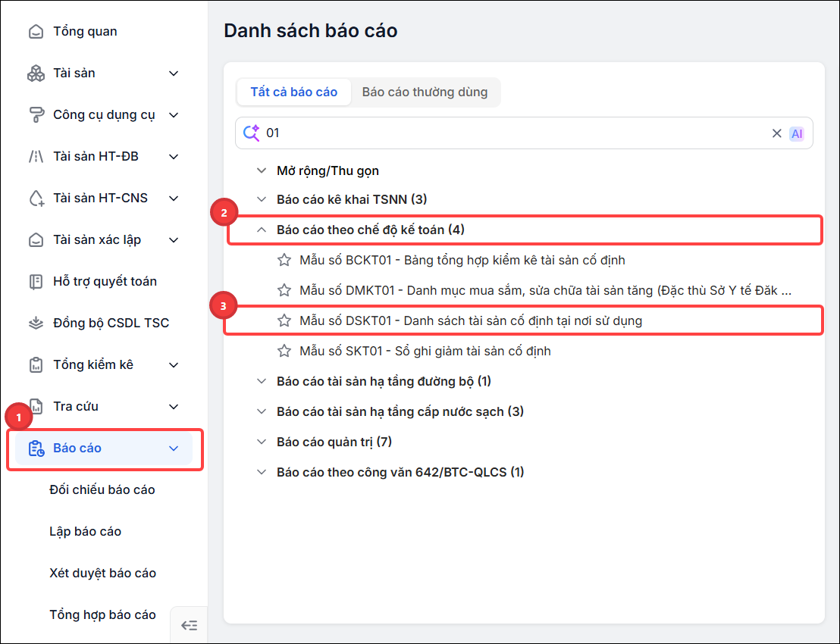The width and height of the screenshot is (840, 644).
Task: Open Mẫu số SKT01 Sổ ghi giảm report
Action: [425, 352]
